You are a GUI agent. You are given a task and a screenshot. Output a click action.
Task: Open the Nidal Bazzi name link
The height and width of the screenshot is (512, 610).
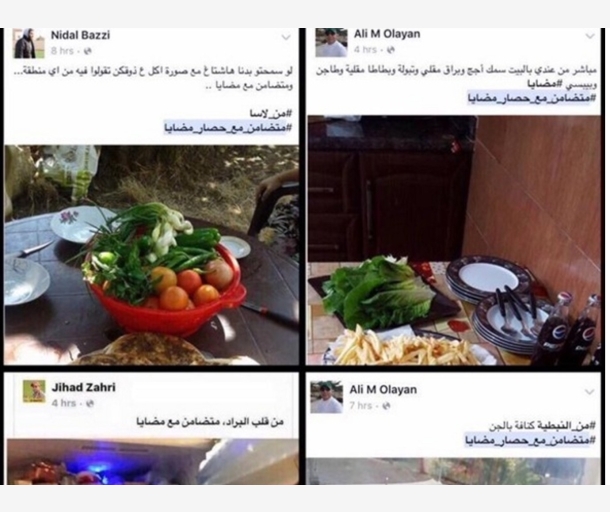(81, 35)
